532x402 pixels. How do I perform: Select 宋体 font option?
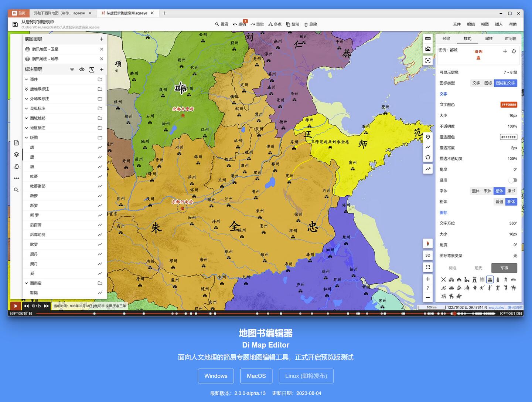tap(488, 191)
